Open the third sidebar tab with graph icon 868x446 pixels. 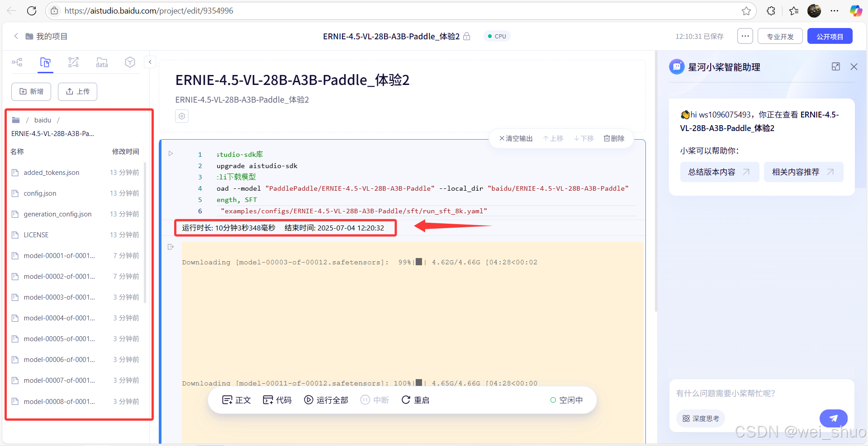point(73,62)
